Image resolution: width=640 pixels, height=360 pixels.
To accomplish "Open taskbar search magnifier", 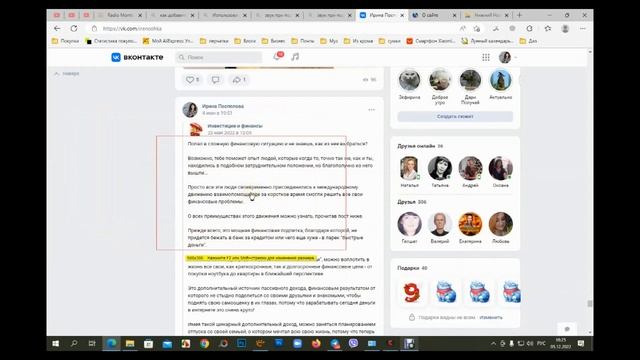I will point(74,344).
